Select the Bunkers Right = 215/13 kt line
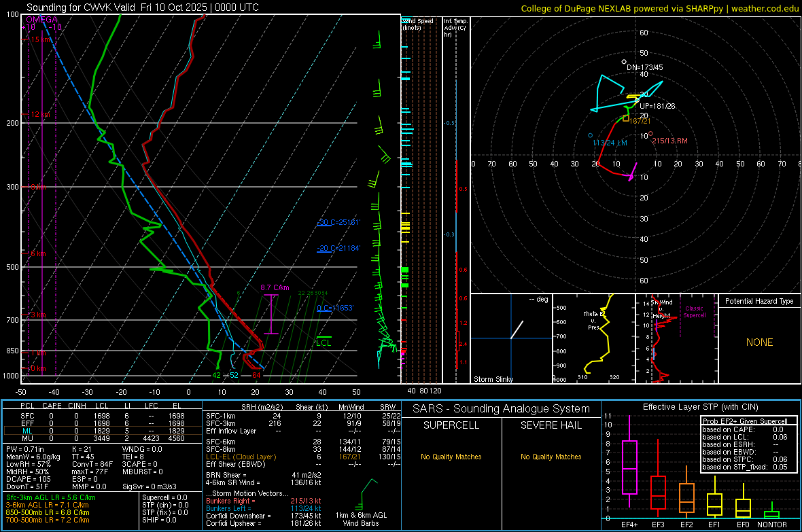The height and width of the screenshot is (532, 802). 264,501
